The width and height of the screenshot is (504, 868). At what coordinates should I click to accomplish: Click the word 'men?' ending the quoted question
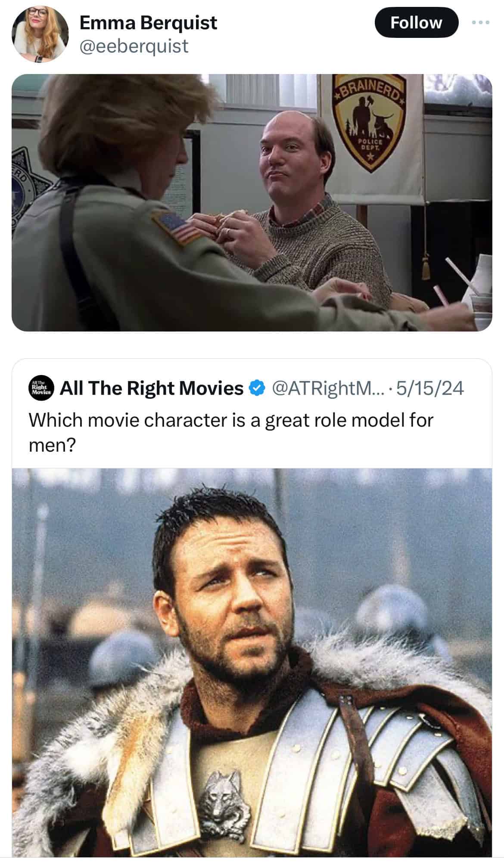tap(52, 446)
